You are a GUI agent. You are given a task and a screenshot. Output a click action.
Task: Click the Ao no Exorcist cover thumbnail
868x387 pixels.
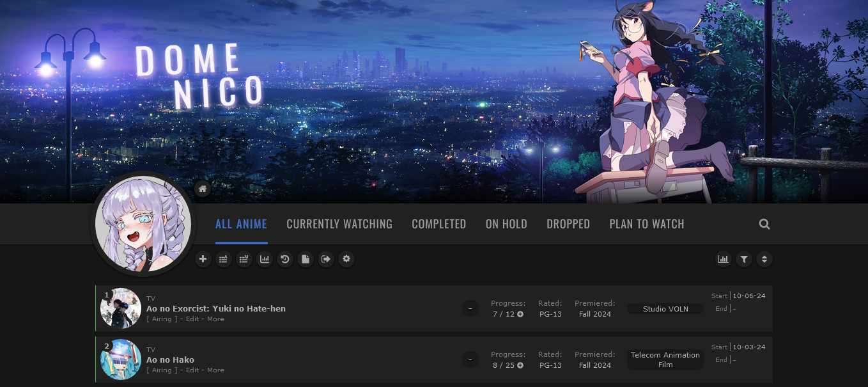[121, 308]
